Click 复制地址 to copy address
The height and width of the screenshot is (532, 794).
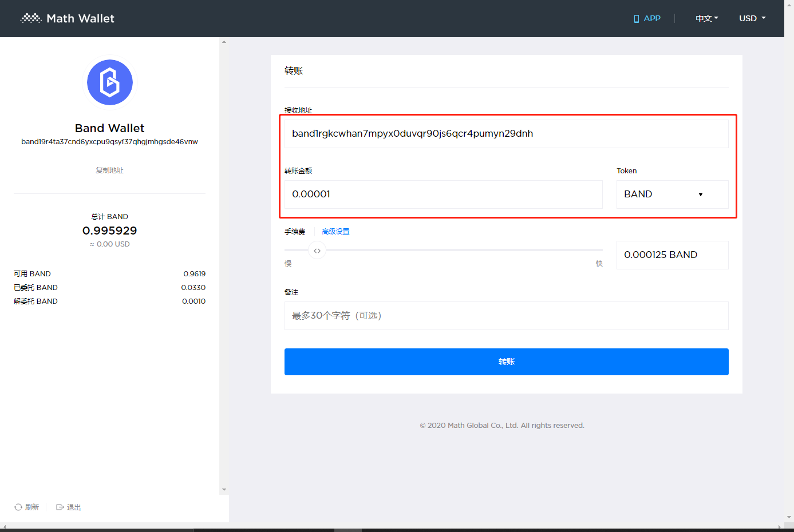click(109, 170)
